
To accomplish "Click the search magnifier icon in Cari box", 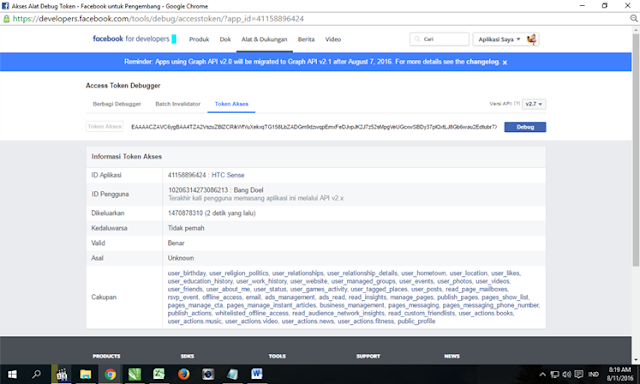I will click(417, 39).
